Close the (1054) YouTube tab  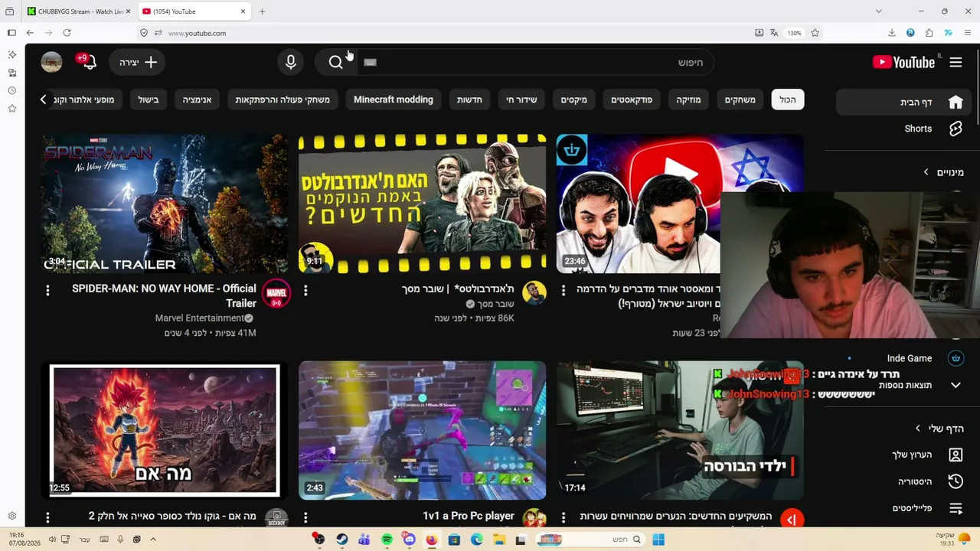243,11
